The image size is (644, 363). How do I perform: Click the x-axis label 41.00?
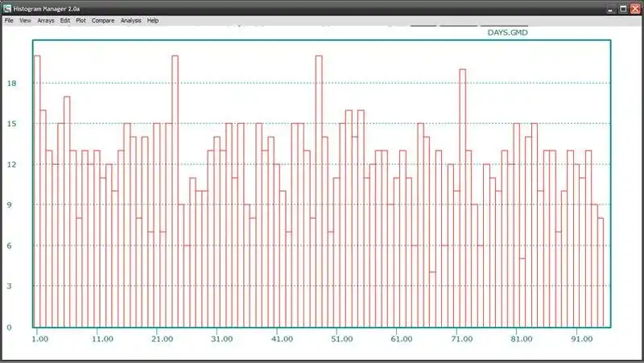pos(283,339)
